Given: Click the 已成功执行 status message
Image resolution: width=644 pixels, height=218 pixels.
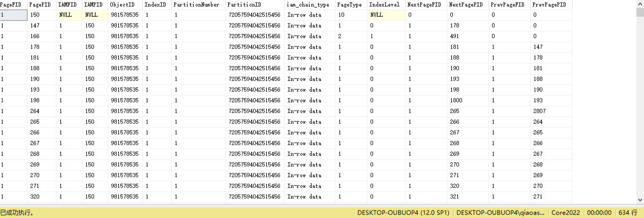Looking at the screenshot, I should coord(17,213).
